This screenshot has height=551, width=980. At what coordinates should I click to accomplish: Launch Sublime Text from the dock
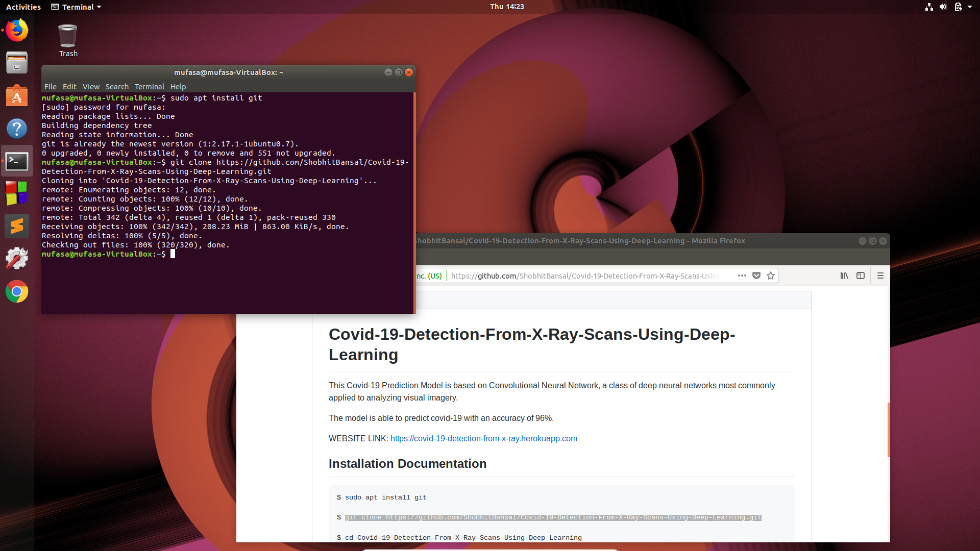[x=17, y=226]
